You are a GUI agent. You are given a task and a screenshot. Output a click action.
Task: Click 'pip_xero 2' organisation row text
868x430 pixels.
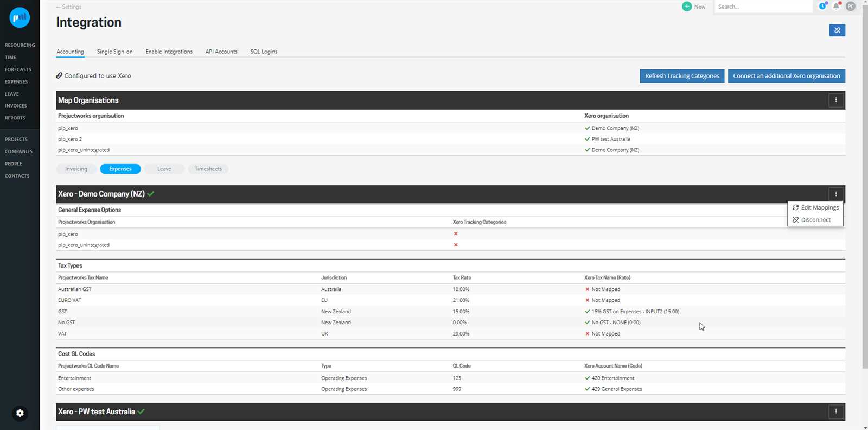tap(70, 139)
